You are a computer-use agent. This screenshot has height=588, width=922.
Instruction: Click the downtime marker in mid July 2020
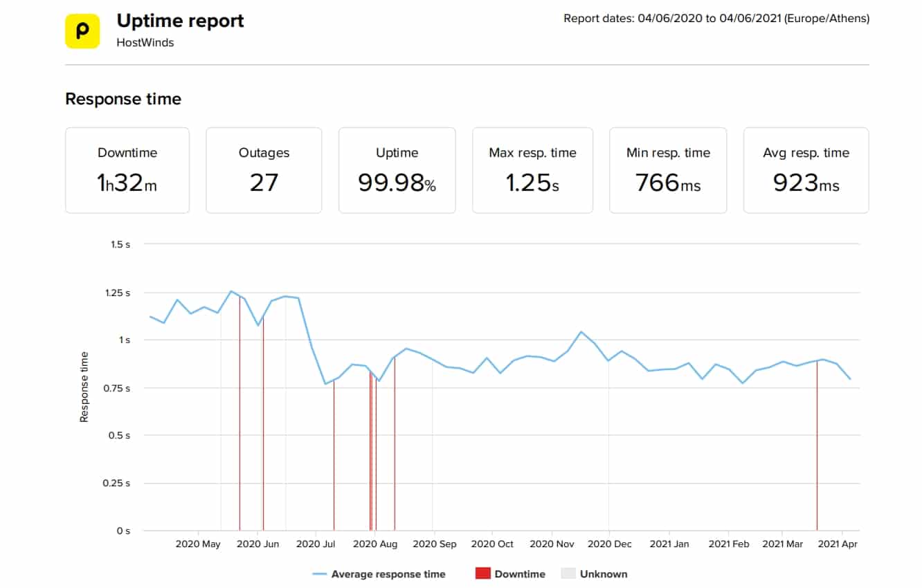tap(334, 456)
